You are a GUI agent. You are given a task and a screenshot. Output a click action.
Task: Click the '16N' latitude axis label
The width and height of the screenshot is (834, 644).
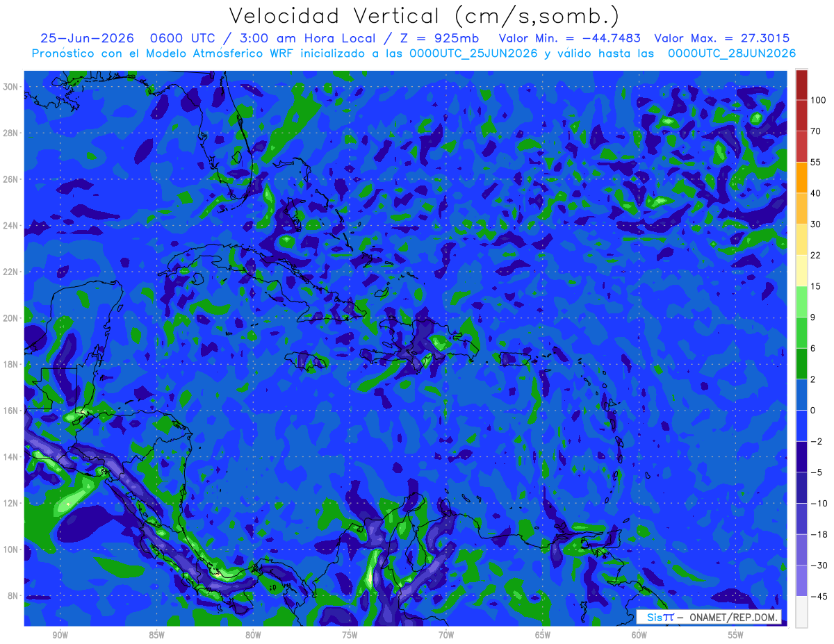11,411
